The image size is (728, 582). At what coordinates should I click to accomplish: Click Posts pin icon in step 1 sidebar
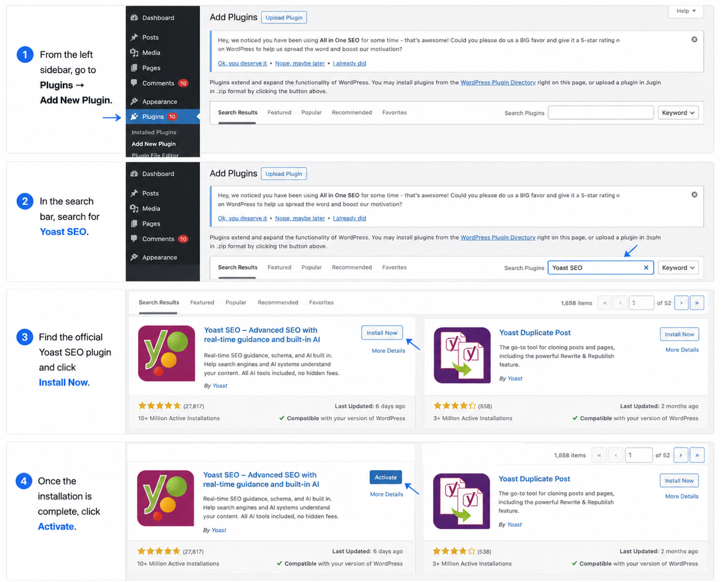134,37
